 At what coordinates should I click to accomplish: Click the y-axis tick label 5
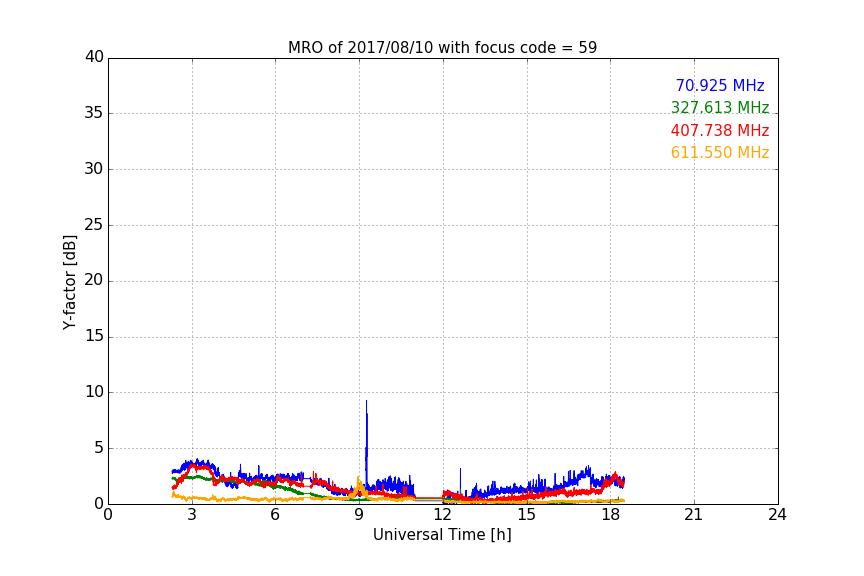point(99,448)
